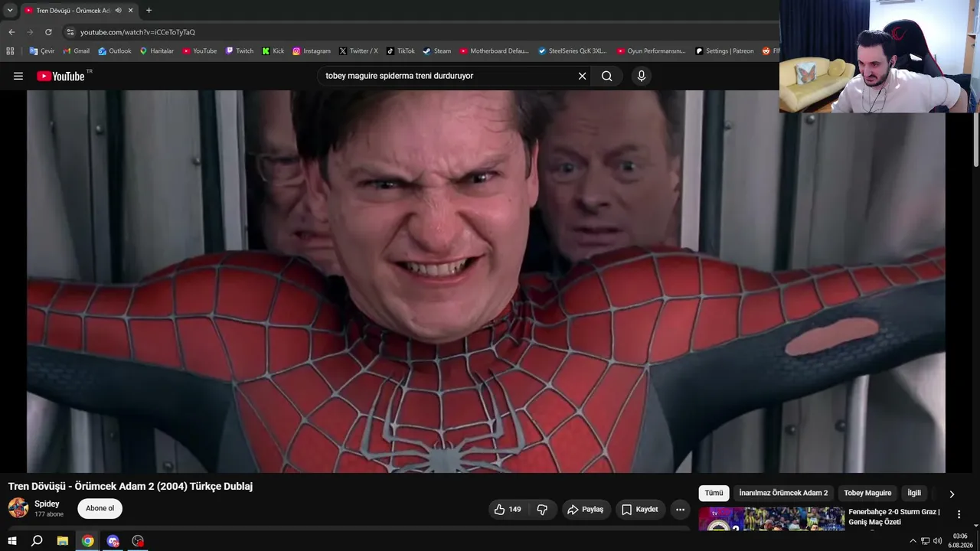Click the YouTube search input field
The width and height of the screenshot is (980, 551).
448,76
